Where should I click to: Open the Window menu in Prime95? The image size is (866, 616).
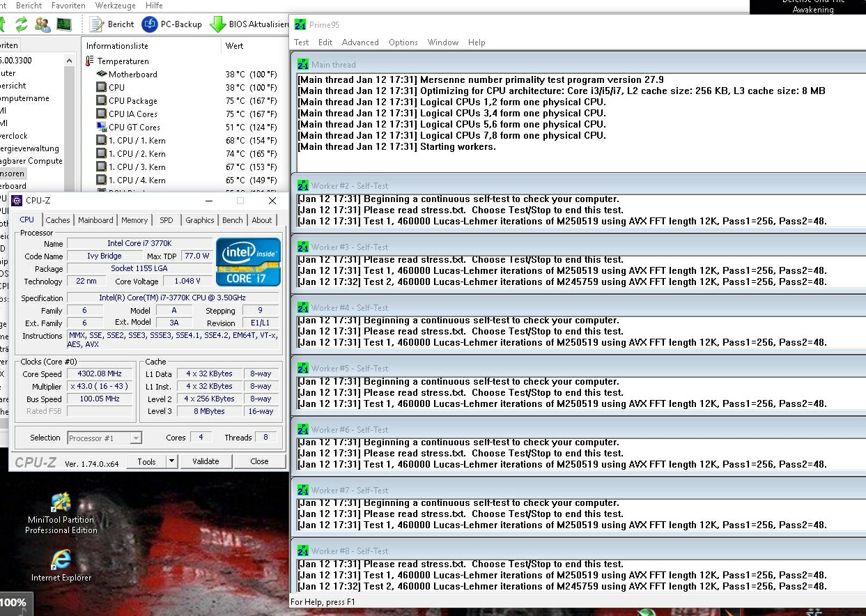pos(443,43)
